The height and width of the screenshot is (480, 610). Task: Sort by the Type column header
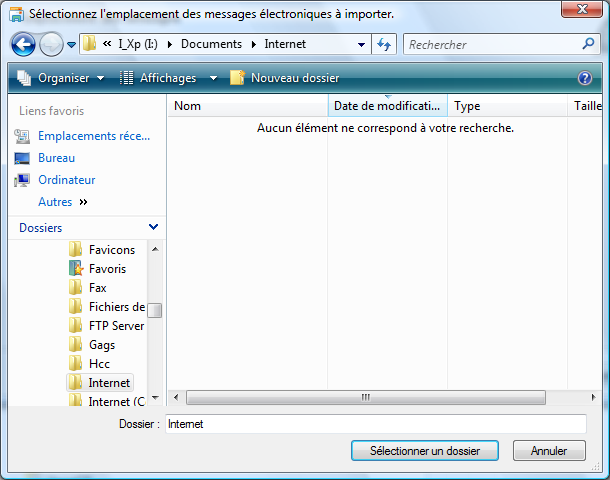coord(507,106)
